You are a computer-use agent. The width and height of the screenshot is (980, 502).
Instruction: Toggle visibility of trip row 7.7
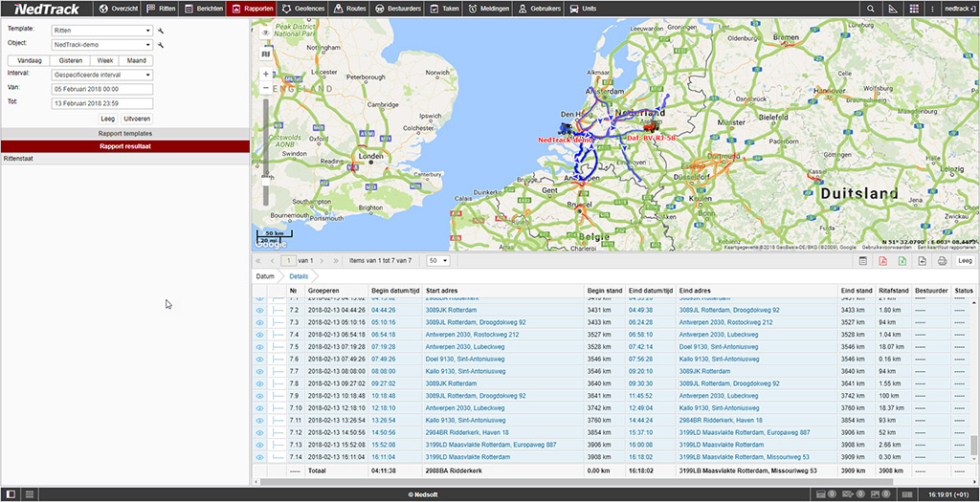(x=260, y=371)
